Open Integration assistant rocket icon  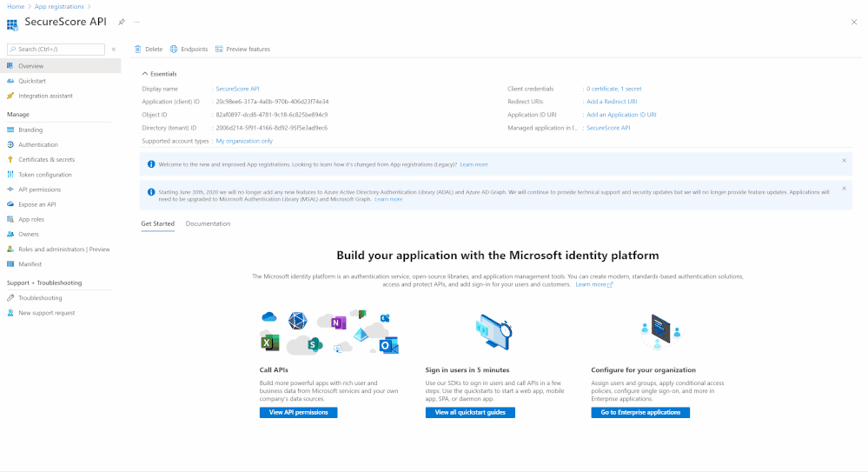pyautogui.click(x=10, y=96)
